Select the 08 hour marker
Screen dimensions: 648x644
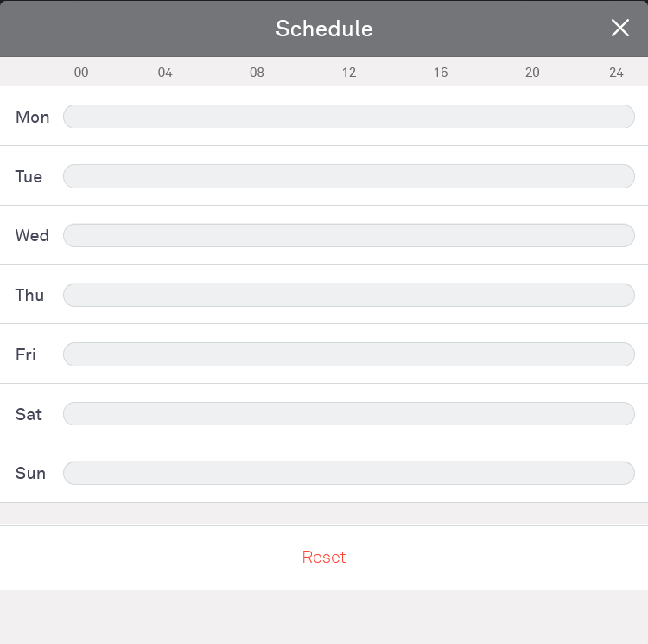257,73
